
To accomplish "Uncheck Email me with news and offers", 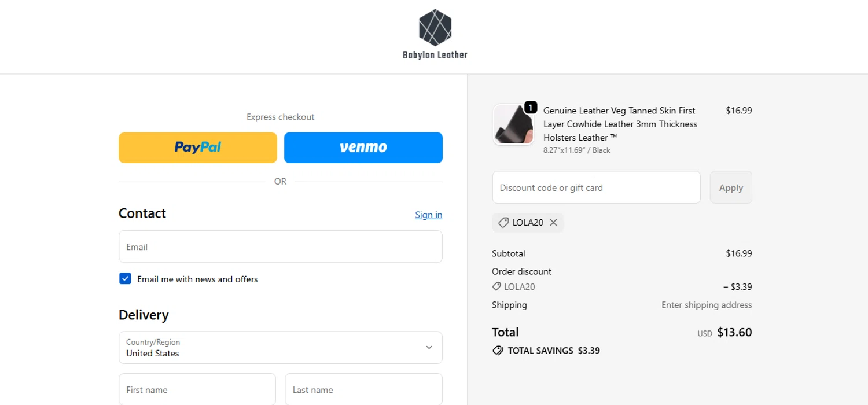I will click(125, 279).
